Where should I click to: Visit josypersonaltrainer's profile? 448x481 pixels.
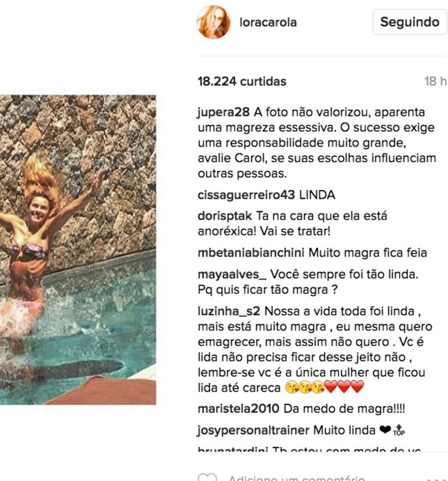(x=253, y=430)
